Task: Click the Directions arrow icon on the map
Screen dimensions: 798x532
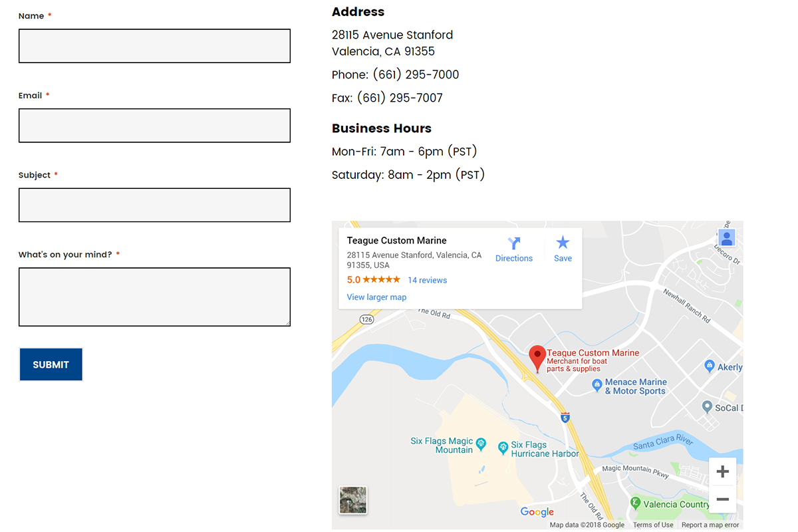Action: coord(514,243)
